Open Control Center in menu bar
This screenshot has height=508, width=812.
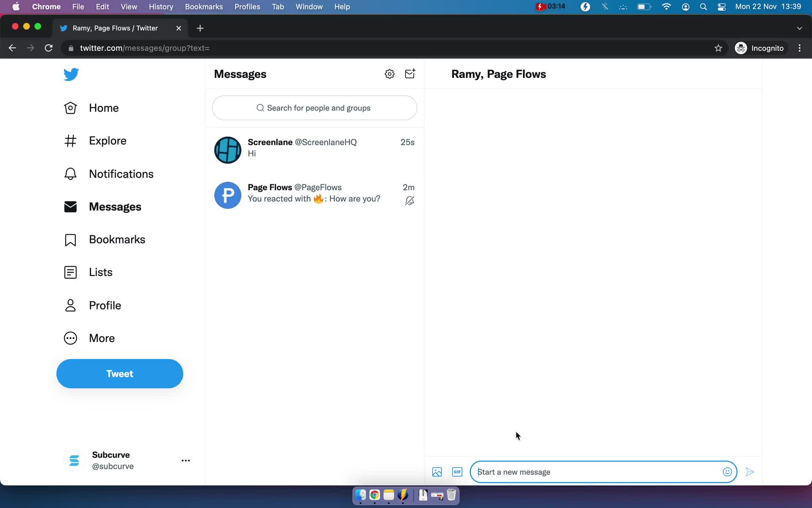click(x=722, y=7)
